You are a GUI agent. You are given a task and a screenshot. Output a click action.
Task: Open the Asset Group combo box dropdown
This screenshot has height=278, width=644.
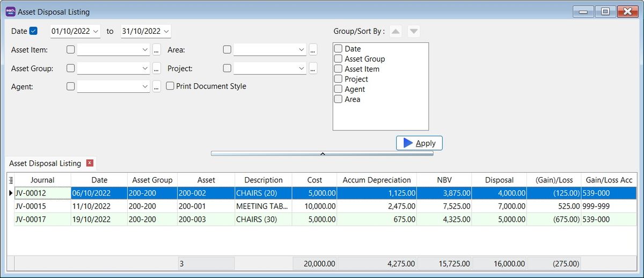click(x=145, y=69)
